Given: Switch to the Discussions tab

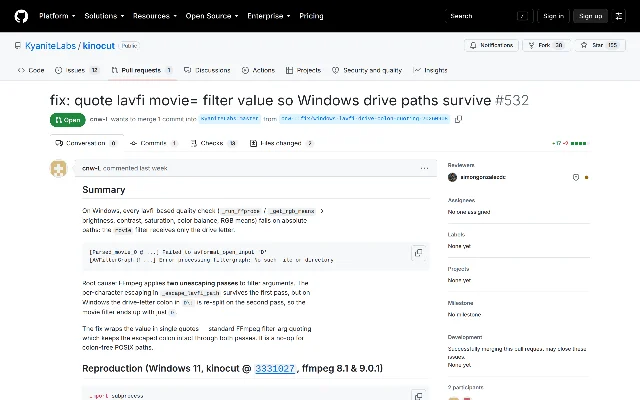Looking at the screenshot, I should pos(207,70).
